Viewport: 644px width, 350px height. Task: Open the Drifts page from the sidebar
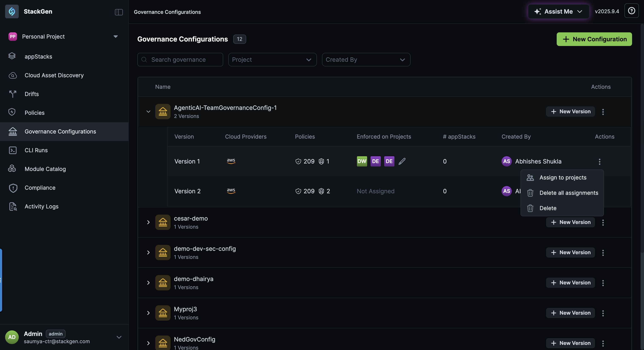[32, 94]
